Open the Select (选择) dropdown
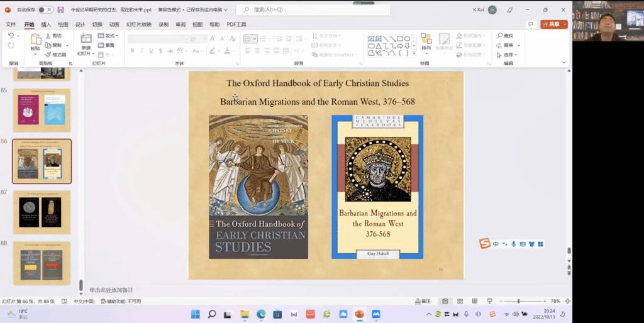This screenshot has width=644, height=323. (508, 55)
